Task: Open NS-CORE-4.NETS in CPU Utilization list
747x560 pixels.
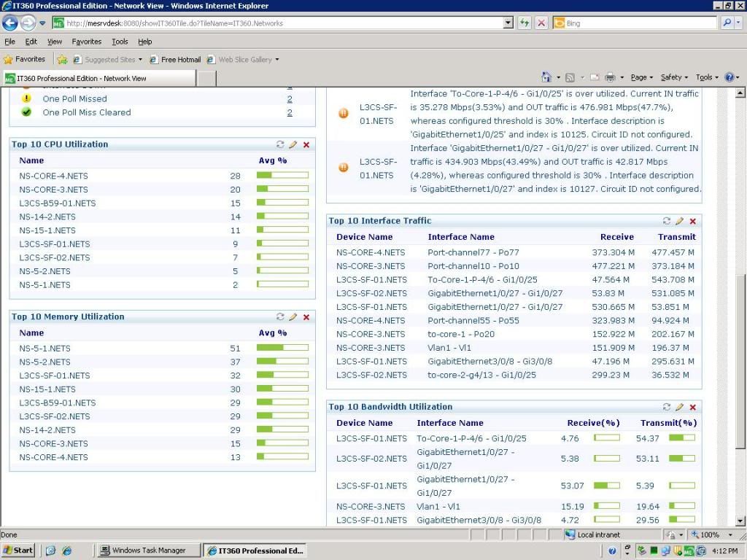Action: pyautogui.click(x=53, y=176)
